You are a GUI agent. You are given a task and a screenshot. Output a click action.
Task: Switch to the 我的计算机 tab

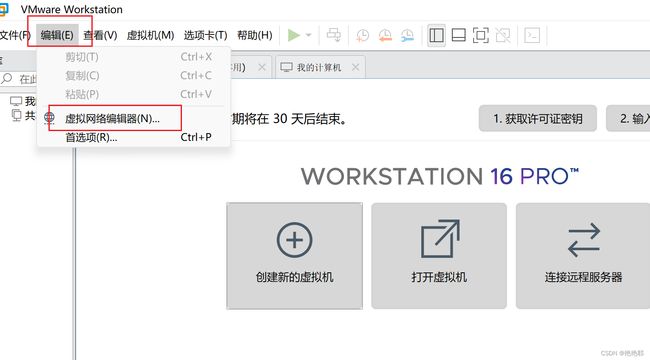319,67
